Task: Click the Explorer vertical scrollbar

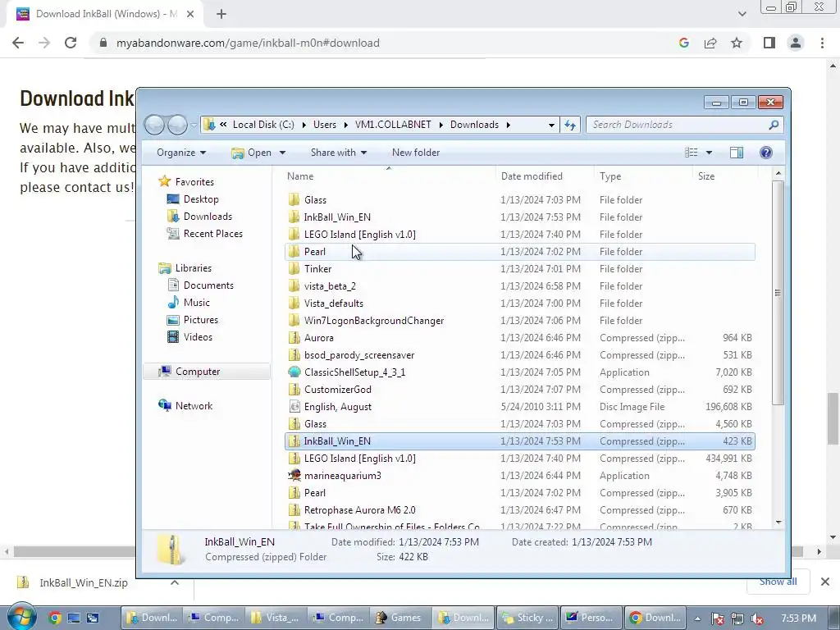Action: click(778, 293)
